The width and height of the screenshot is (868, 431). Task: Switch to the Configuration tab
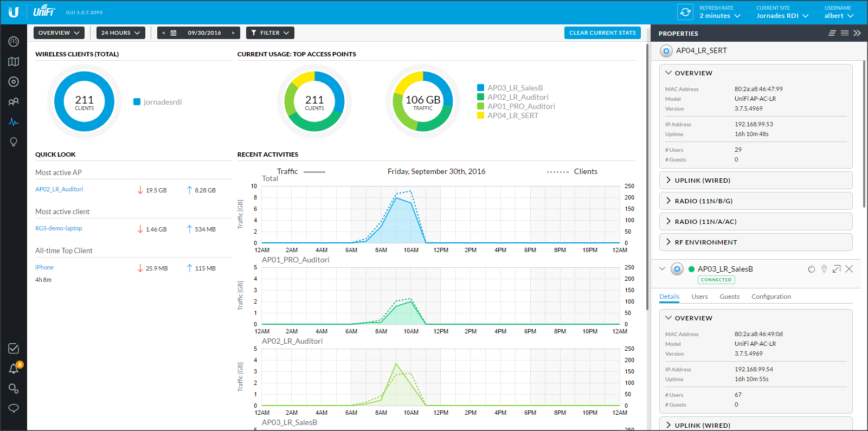[x=771, y=297]
